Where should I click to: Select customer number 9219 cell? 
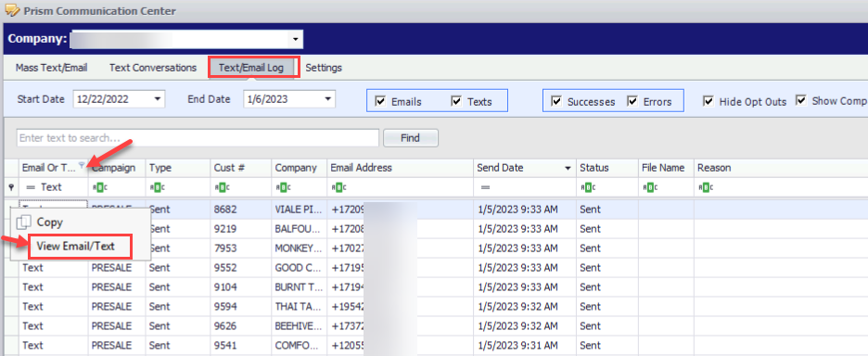pyautogui.click(x=241, y=229)
